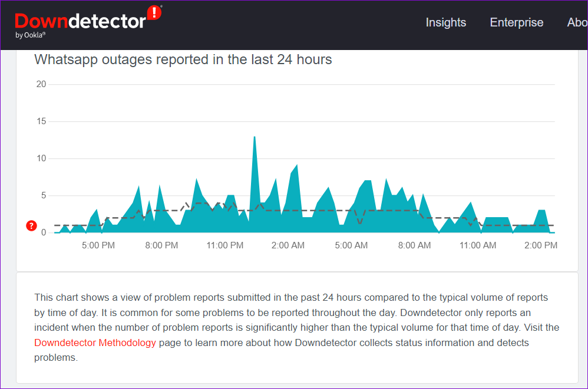Click the "by Ookla" text under logo
This screenshot has width=588, height=389.
31,35
